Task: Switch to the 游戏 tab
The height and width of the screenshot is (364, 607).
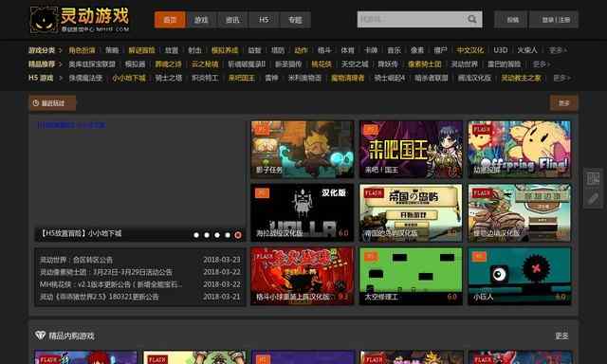Action: tap(201, 20)
